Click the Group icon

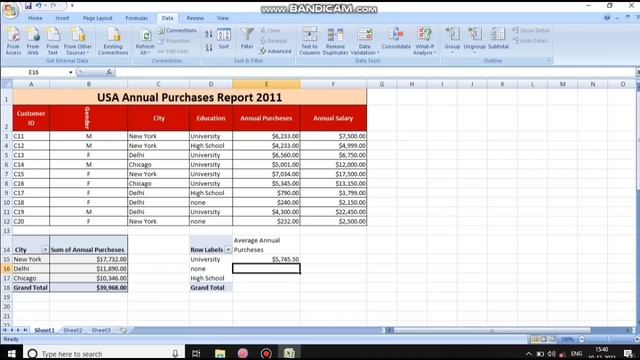coord(452,40)
